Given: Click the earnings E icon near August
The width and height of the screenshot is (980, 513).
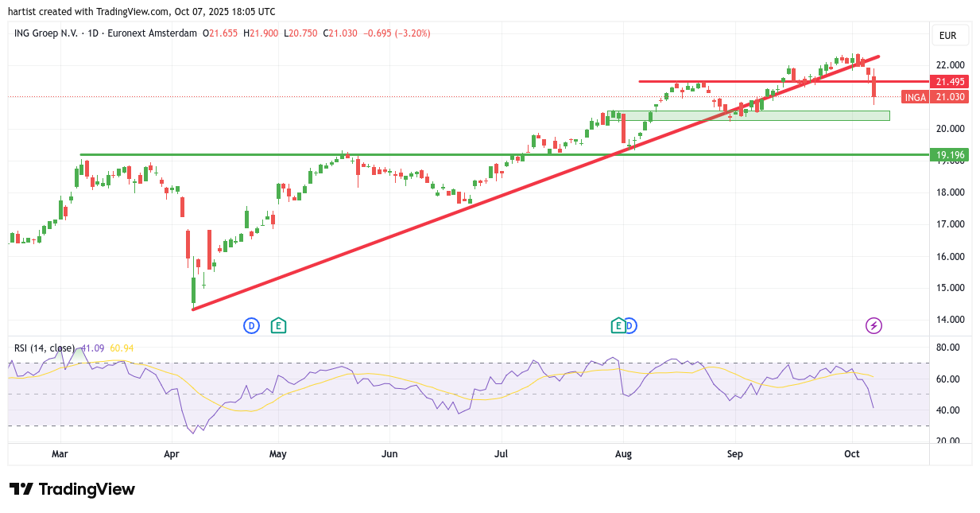Looking at the screenshot, I should point(618,325).
